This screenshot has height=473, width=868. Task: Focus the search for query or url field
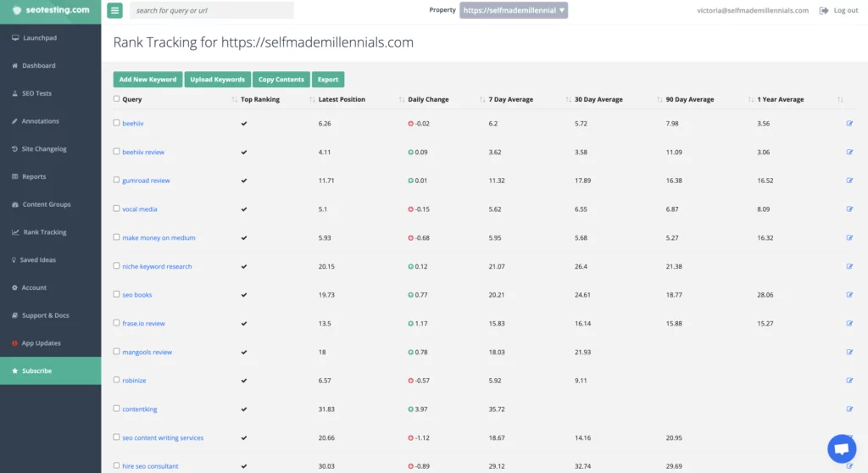tap(211, 10)
